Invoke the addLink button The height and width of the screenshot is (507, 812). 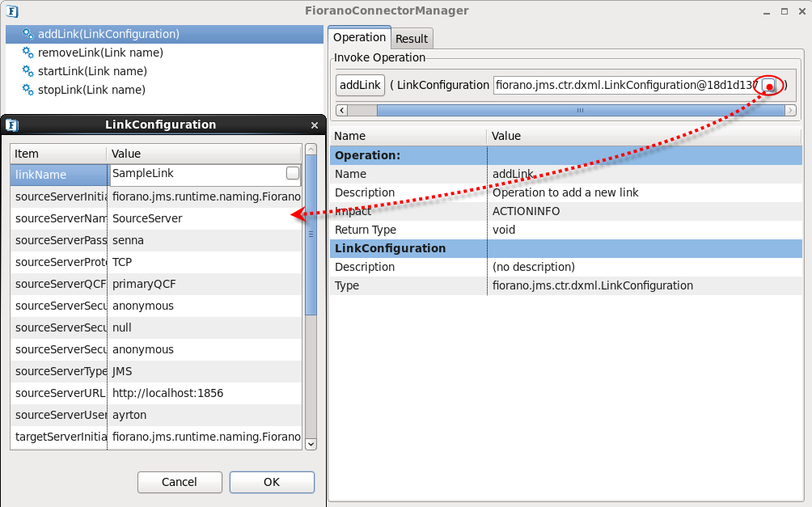pos(360,85)
